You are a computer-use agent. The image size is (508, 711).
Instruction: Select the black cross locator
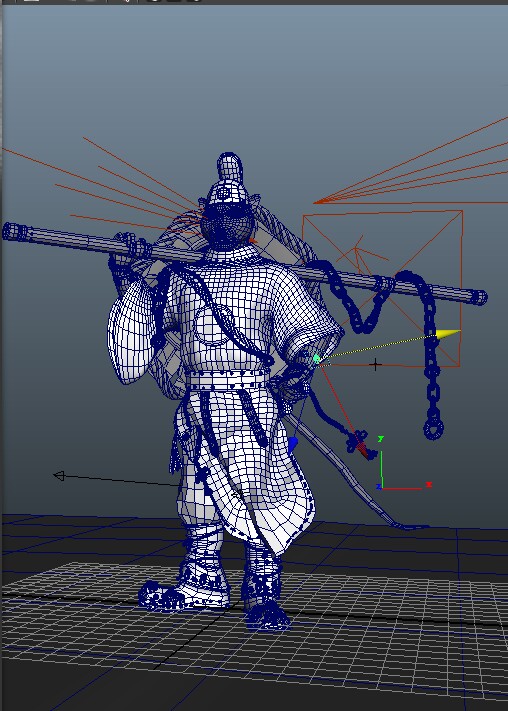375,364
